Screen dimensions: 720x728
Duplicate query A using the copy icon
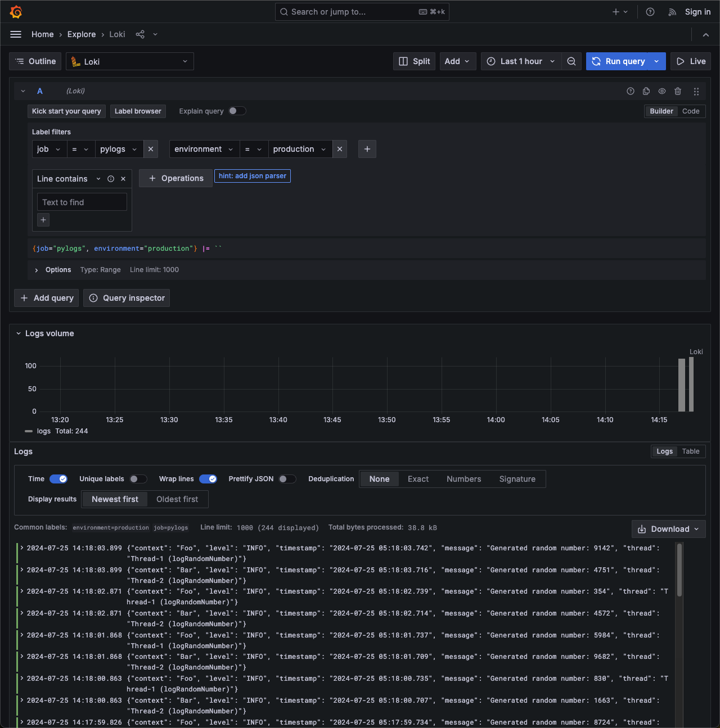click(646, 91)
